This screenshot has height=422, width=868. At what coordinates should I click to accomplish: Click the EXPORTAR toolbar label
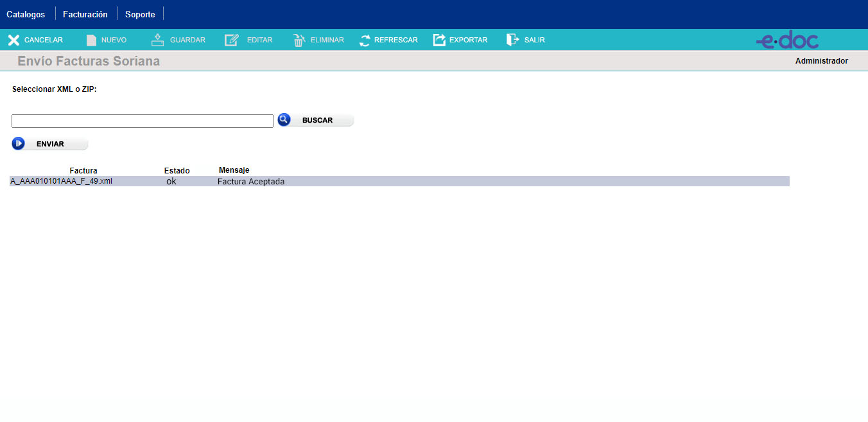[x=468, y=40]
